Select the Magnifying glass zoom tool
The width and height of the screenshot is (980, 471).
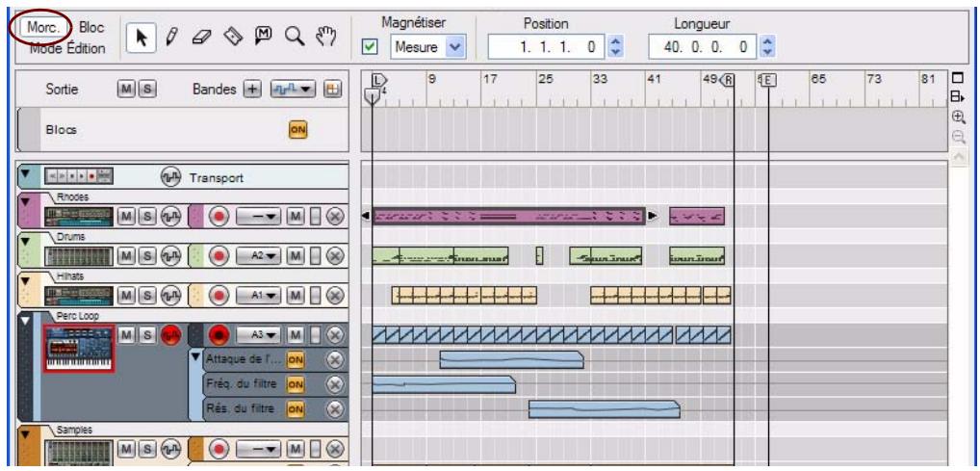tap(295, 39)
